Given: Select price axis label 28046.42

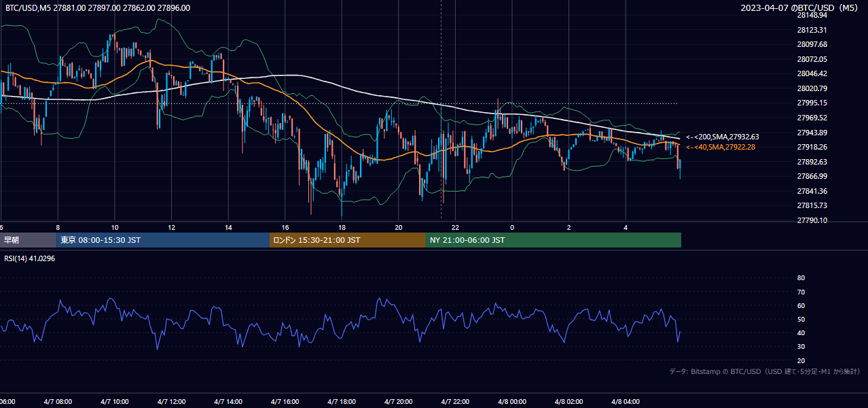Looking at the screenshot, I should [x=812, y=73].
